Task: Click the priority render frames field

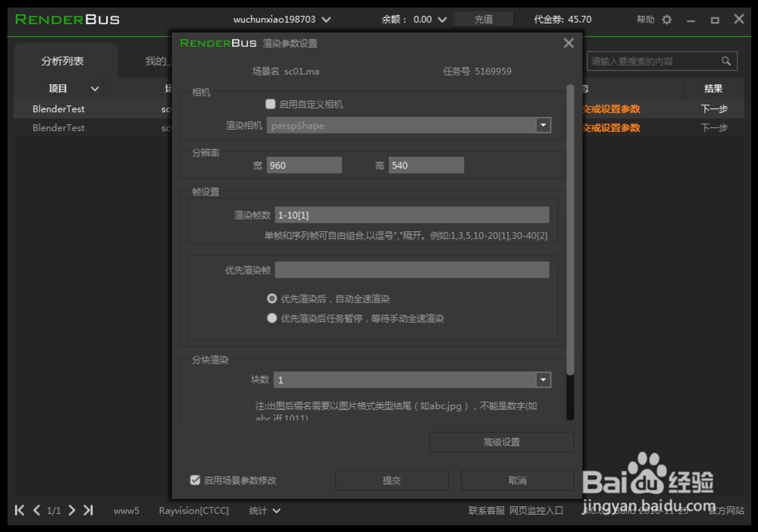Action: [x=412, y=270]
